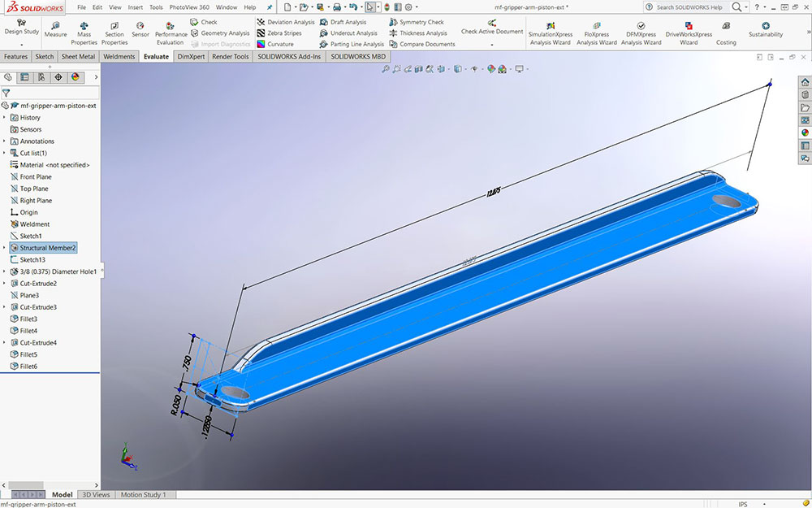Switch to the Weldments tab
The width and height of the screenshot is (812, 508).
pos(119,57)
